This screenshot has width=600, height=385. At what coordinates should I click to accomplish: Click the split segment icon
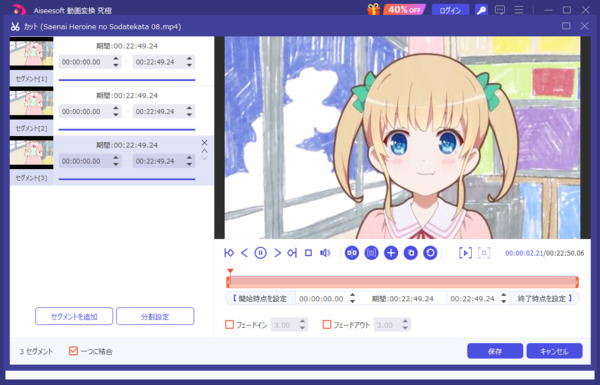tap(352, 253)
